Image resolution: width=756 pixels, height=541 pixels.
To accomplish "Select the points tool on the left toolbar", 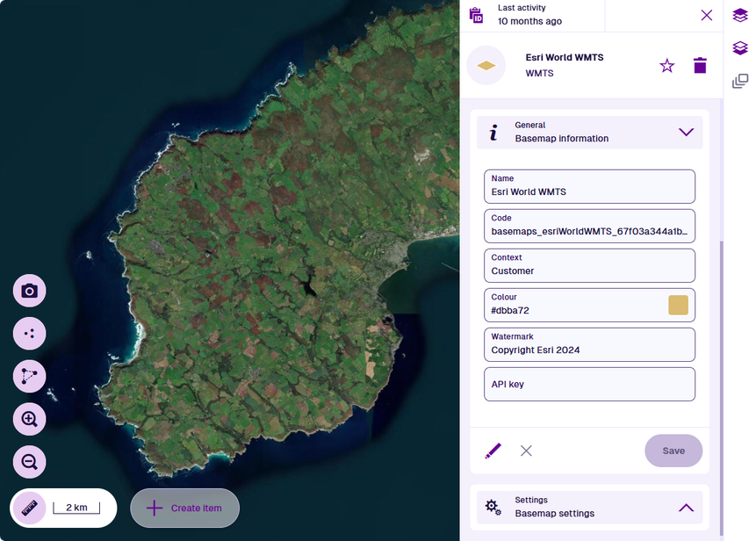I will tap(29, 333).
